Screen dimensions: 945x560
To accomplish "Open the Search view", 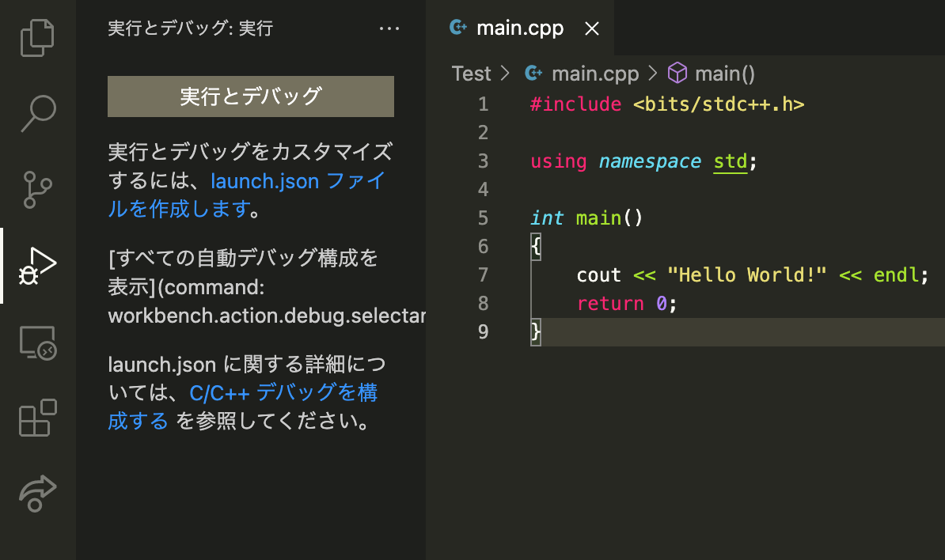I will (38, 113).
